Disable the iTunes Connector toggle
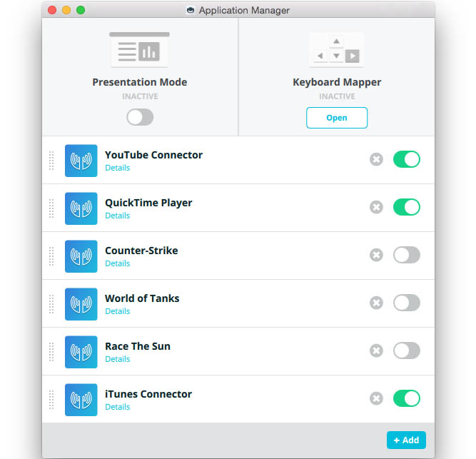 click(x=407, y=398)
